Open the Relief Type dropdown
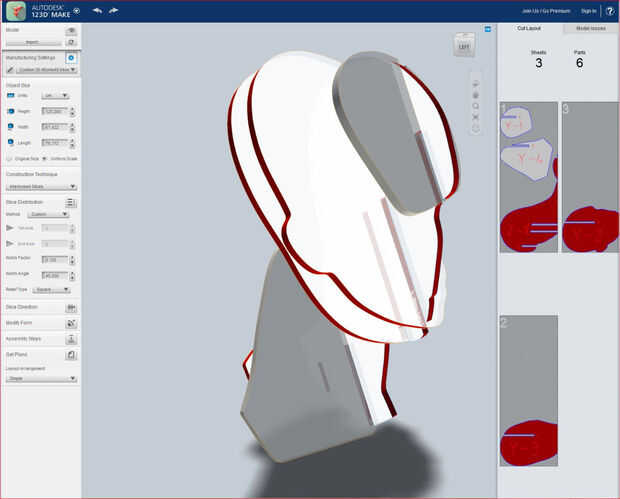620x499 pixels. (x=51, y=290)
